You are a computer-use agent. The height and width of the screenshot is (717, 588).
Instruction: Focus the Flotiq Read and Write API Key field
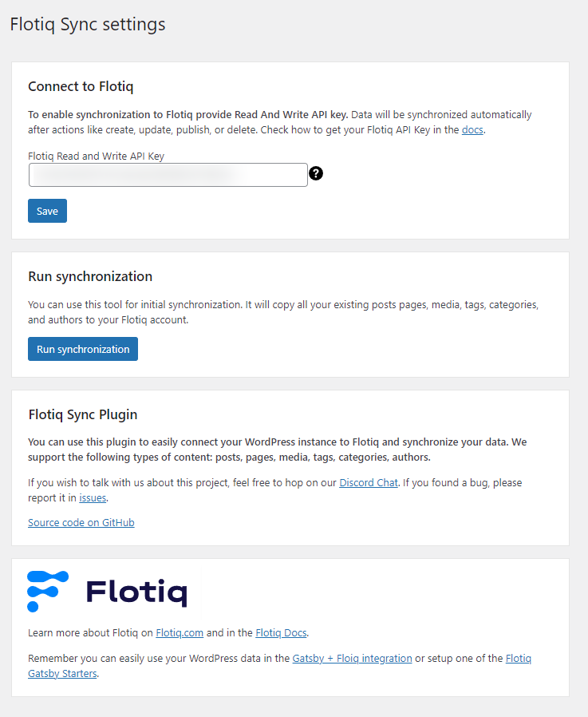point(168,175)
